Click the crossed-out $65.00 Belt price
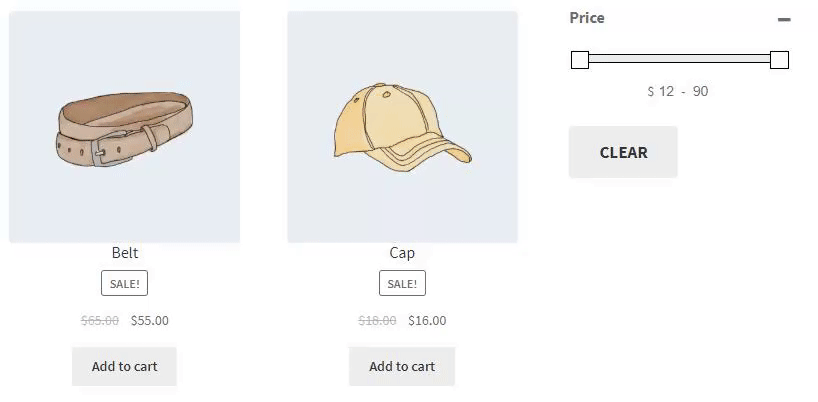Screen dimensions: 818x402 (x=100, y=320)
